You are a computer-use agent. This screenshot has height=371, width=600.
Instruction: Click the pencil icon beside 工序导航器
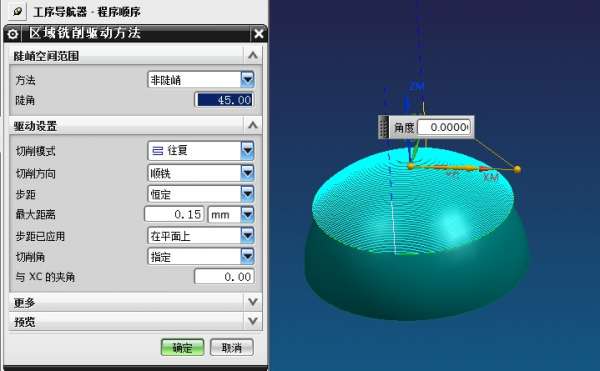[x=17, y=11]
